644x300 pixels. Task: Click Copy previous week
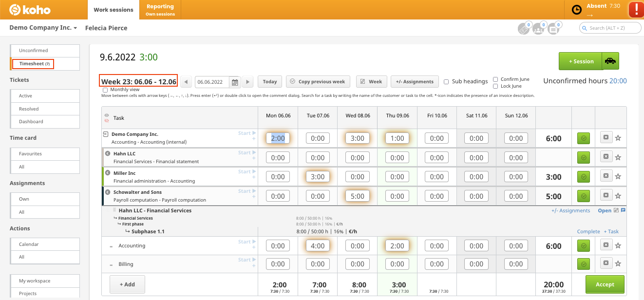(x=318, y=82)
